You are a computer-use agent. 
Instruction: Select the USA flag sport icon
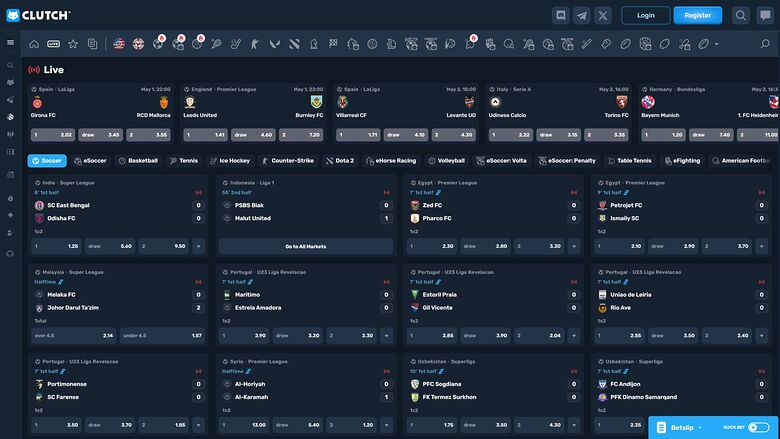coord(119,44)
